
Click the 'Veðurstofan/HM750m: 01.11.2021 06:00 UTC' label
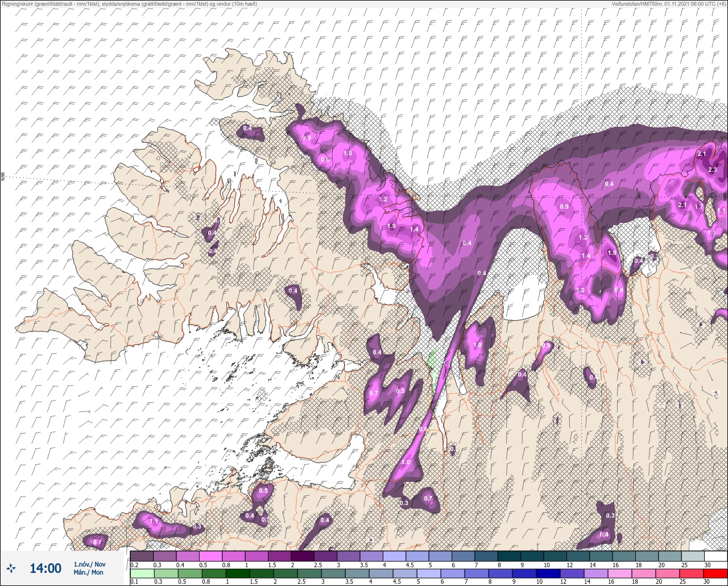point(671,4)
